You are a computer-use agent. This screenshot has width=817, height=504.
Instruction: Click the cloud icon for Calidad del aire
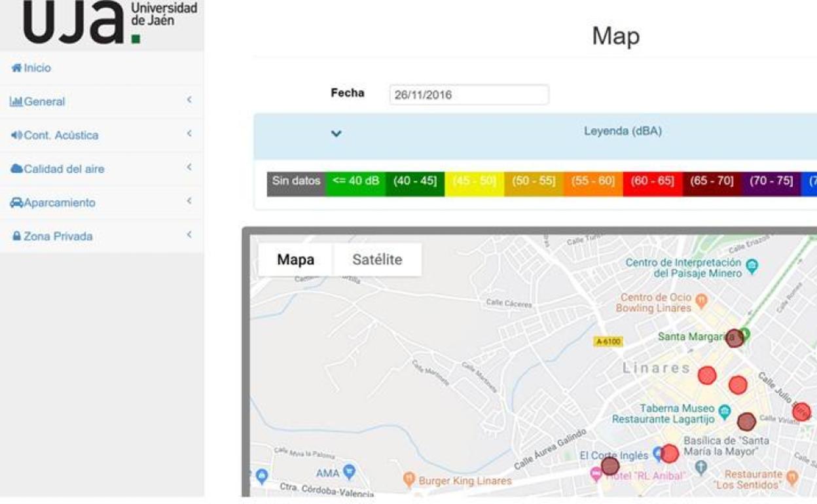[x=16, y=169]
